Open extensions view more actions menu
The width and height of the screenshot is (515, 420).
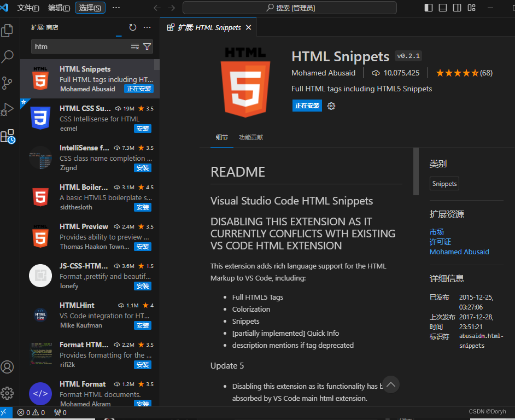[147, 27]
